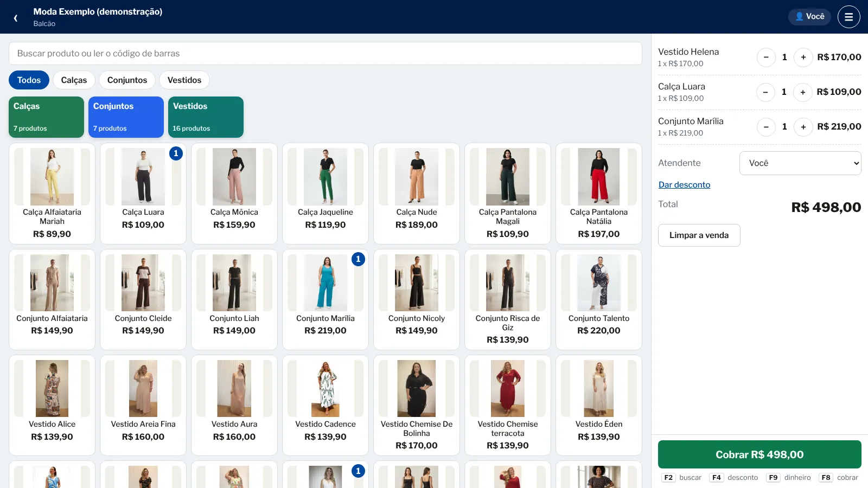Open the green Calças 7 produtos tile
The height and width of the screenshot is (488, 868).
tap(46, 117)
